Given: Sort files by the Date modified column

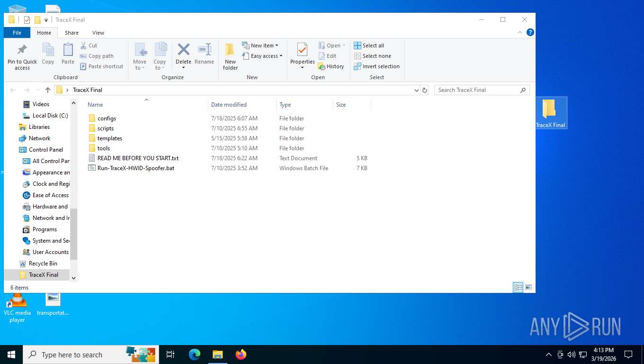Looking at the screenshot, I should pyautogui.click(x=242, y=105).
